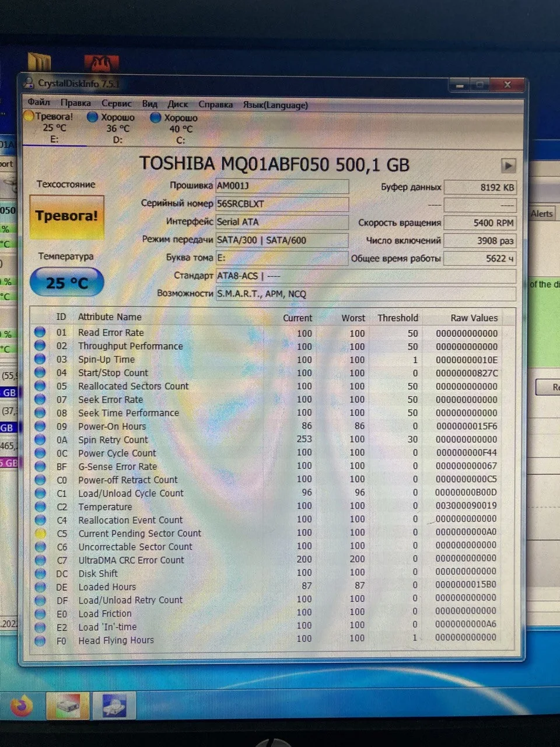The image size is (560, 747).
Task: Open the Язык(Language) menu
Action: click(275, 106)
